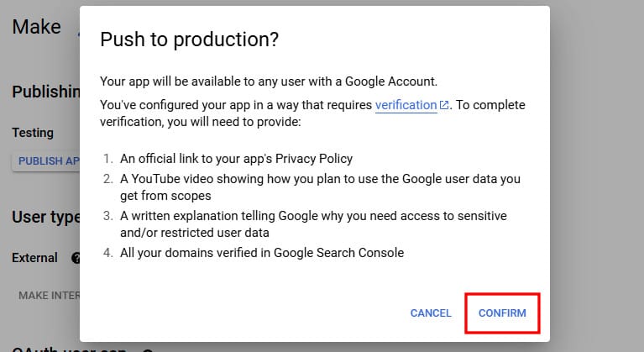Click the User type heading
Image resolution: width=644 pixels, height=352 pixels.
click(x=46, y=217)
